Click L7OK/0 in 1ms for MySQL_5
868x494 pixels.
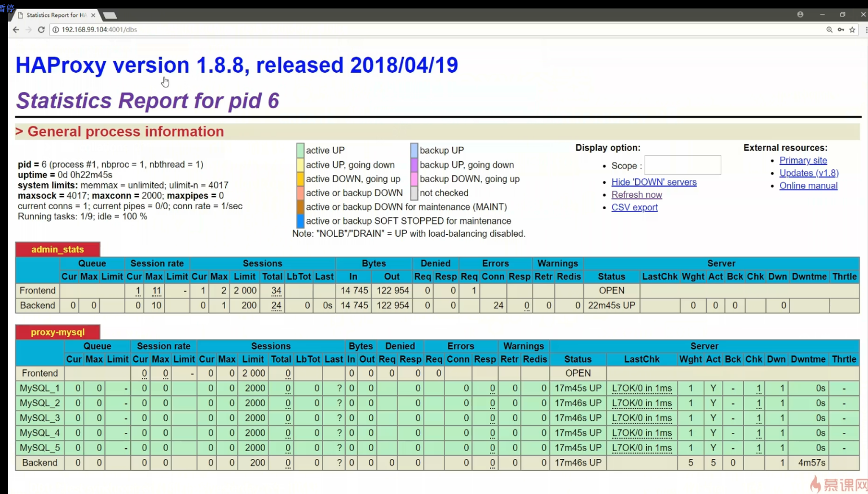click(642, 448)
